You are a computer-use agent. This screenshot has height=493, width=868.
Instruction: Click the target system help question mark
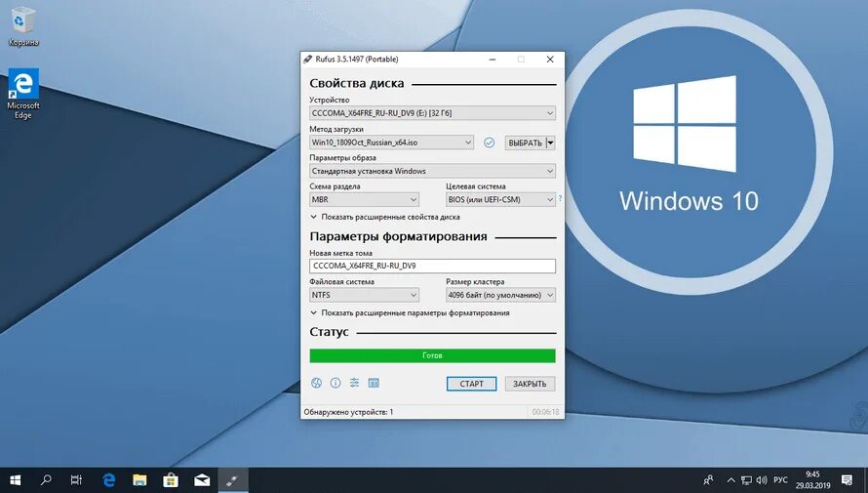tap(560, 198)
